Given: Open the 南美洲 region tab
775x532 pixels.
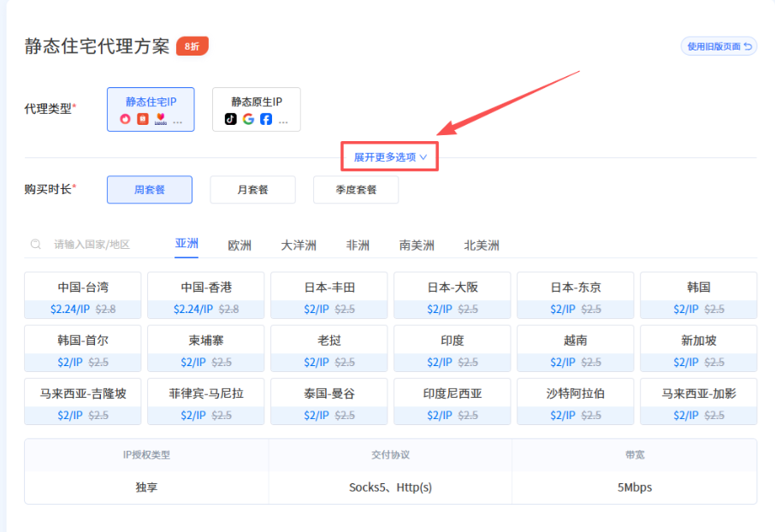Looking at the screenshot, I should tap(417, 245).
